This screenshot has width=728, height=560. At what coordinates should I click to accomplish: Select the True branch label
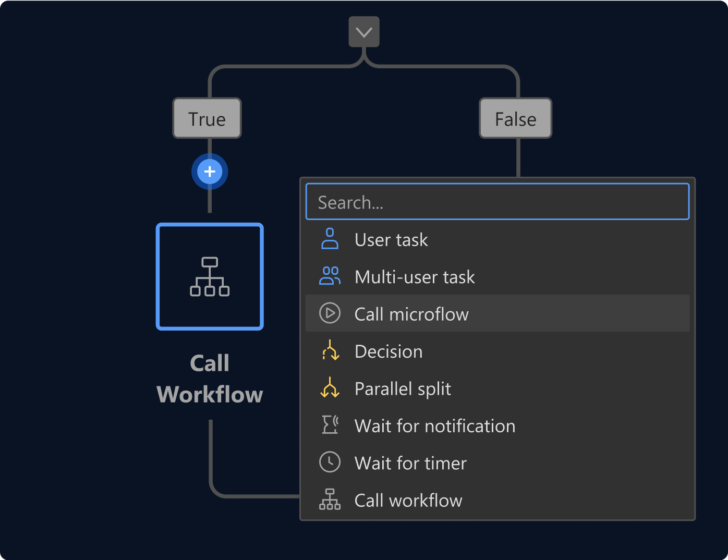pyautogui.click(x=207, y=119)
